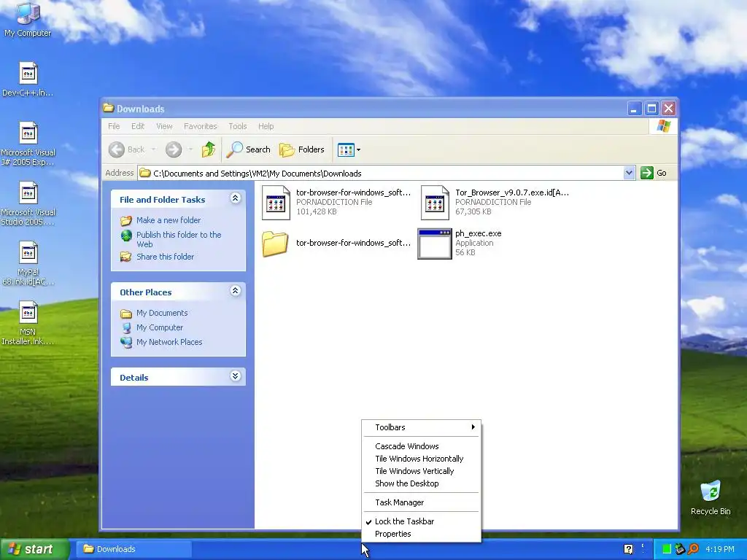
Task: Open the Favorites menu
Action: [201, 126]
